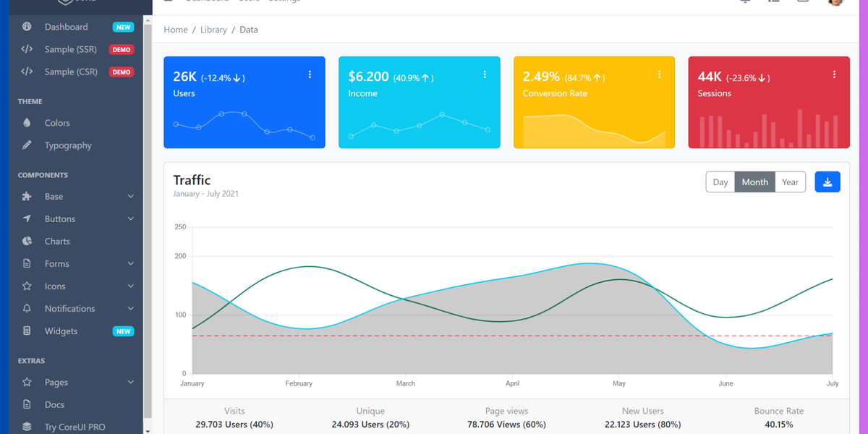Expand the Buttons section in the sidebar

coord(61,218)
